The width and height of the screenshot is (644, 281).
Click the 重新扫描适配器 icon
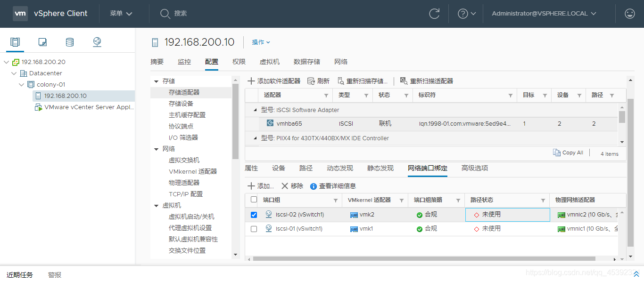pyautogui.click(x=404, y=81)
